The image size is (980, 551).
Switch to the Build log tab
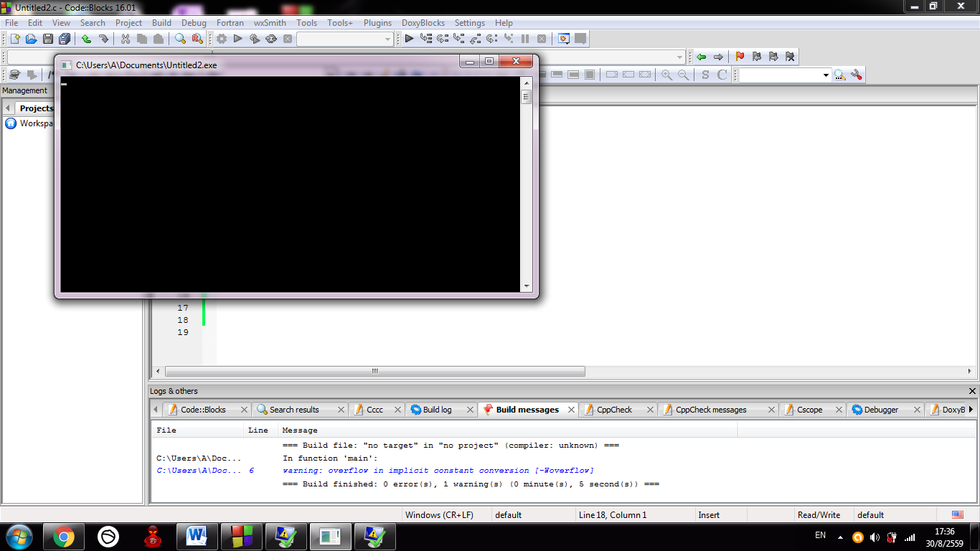pyautogui.click(x=437, y=410)
